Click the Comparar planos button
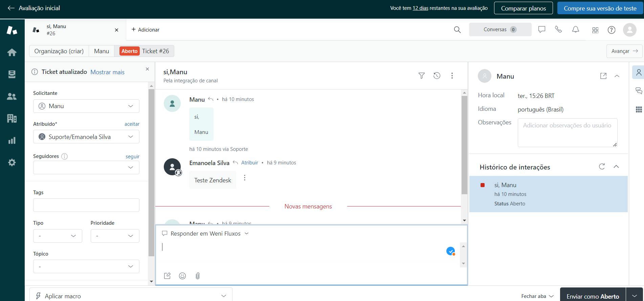 (x=523, y=8)
